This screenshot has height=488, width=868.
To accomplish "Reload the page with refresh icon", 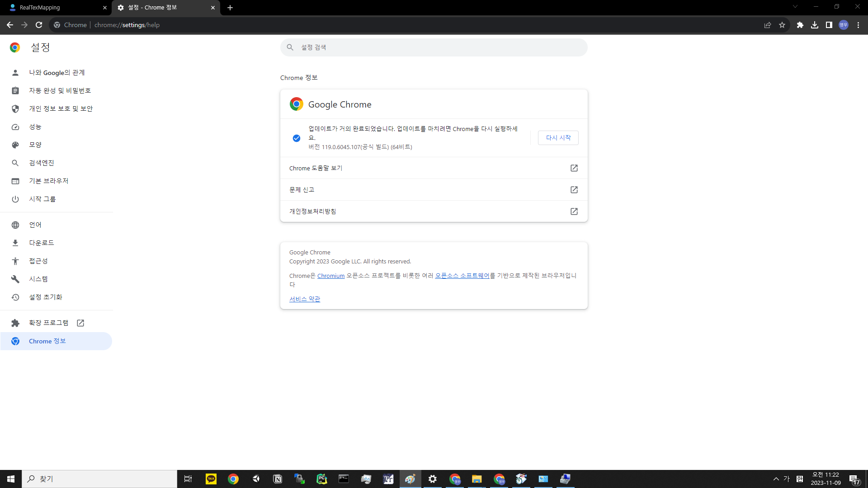I will (x=39, y=25).
